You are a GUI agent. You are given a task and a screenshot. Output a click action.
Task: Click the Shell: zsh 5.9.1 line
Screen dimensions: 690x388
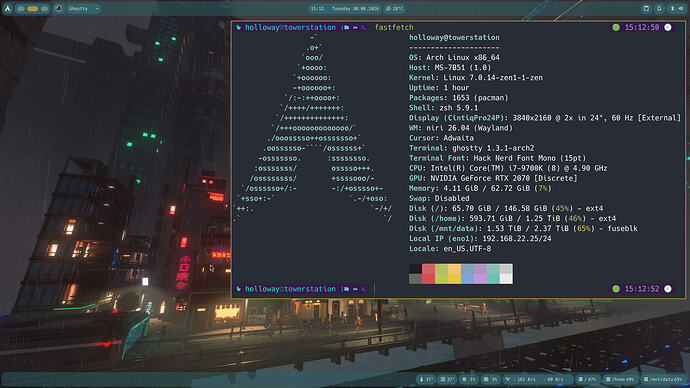(x=443, y=108)
